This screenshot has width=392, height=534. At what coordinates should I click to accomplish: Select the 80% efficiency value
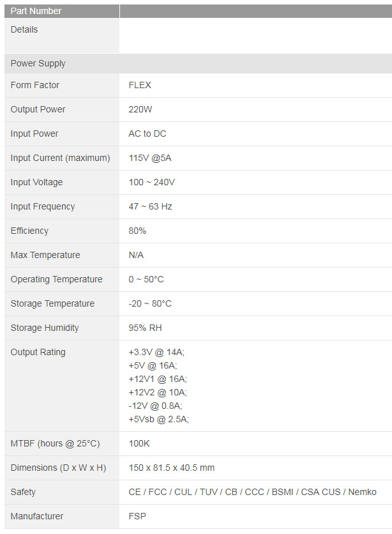coord(137,231)
